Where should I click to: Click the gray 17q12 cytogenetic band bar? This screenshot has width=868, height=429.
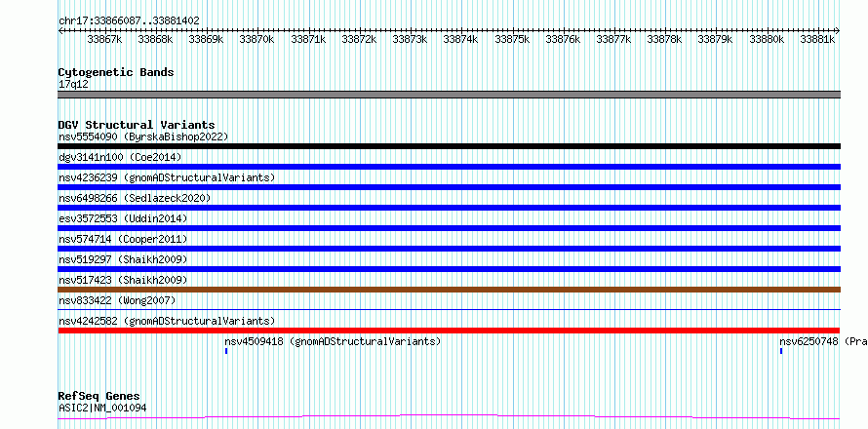click(449, 95)
